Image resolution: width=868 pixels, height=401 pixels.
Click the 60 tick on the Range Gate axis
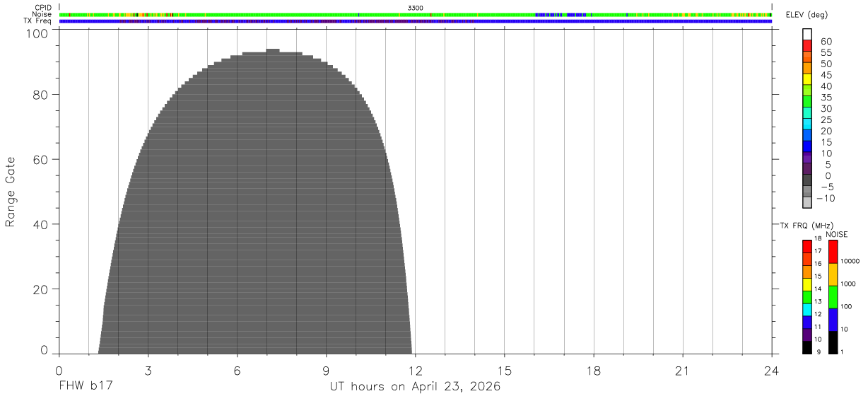40,160
